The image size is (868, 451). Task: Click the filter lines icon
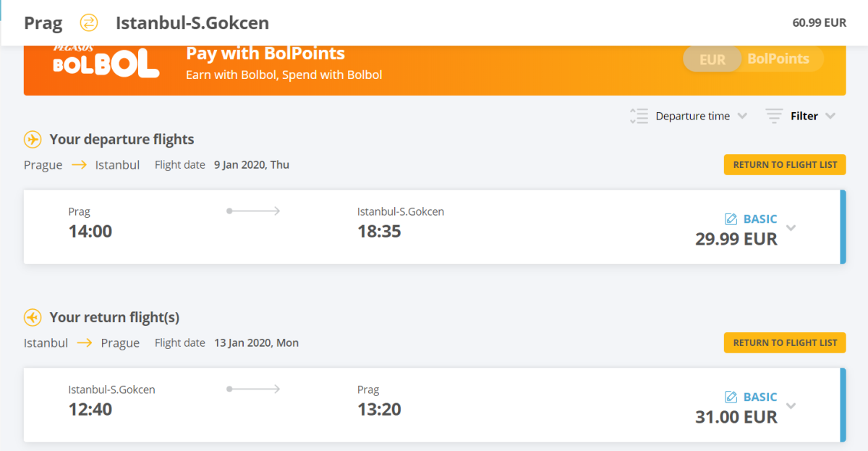[x=774, y=116]
